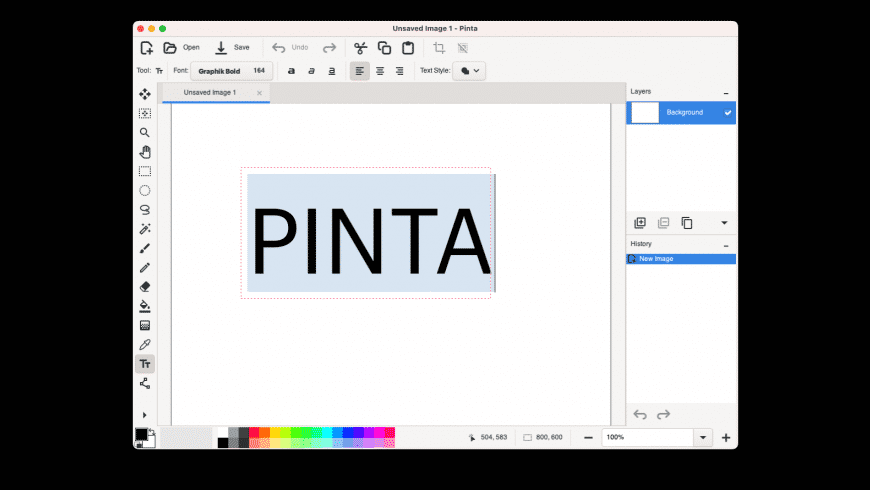Select the Pencil tool
The height and width of the screenshot is (490, 870).
point(145,267)
